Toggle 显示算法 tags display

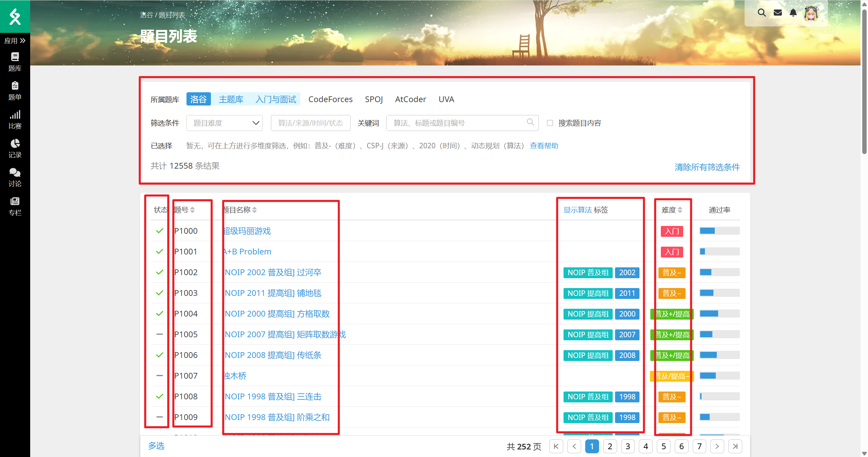577,210
